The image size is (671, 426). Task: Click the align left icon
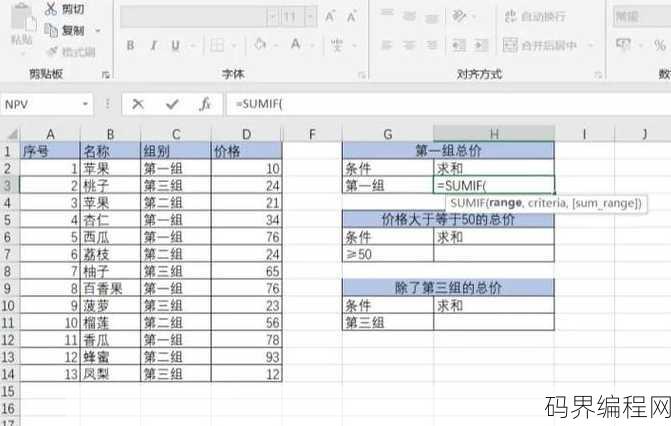(x=387, y=45)
